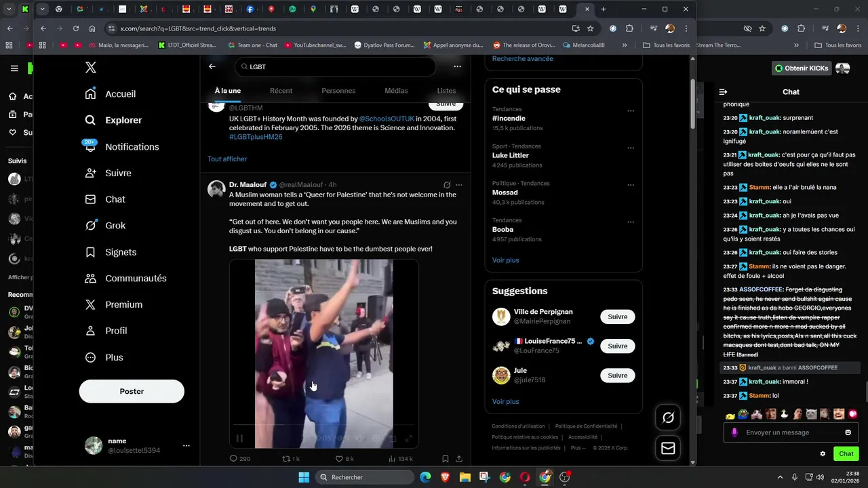Click the Poster button
The width and height of the screenshot is (868, 488).
point(132,391)
